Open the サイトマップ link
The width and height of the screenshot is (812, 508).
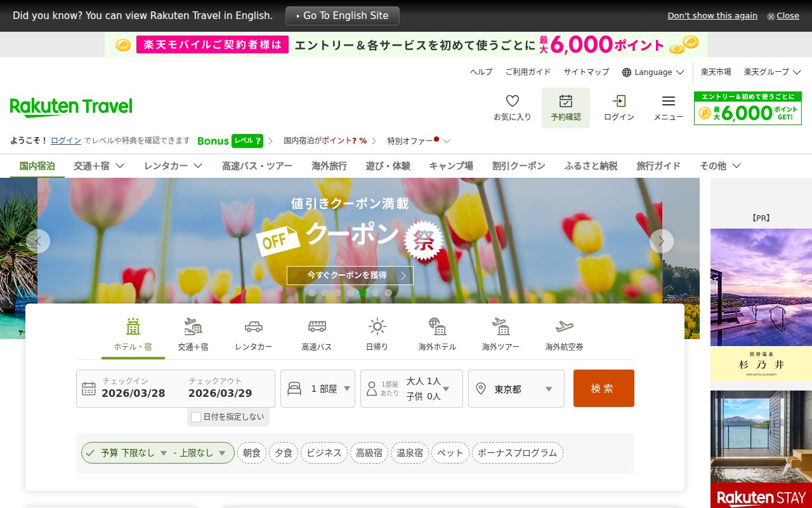coord(586,72)
